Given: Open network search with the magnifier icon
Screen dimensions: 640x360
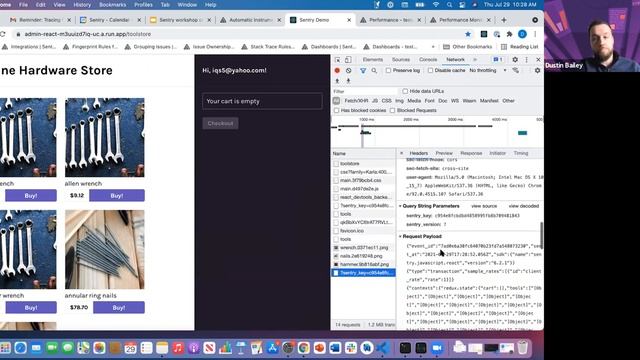Looking at the screenshot, I should 374,71.
